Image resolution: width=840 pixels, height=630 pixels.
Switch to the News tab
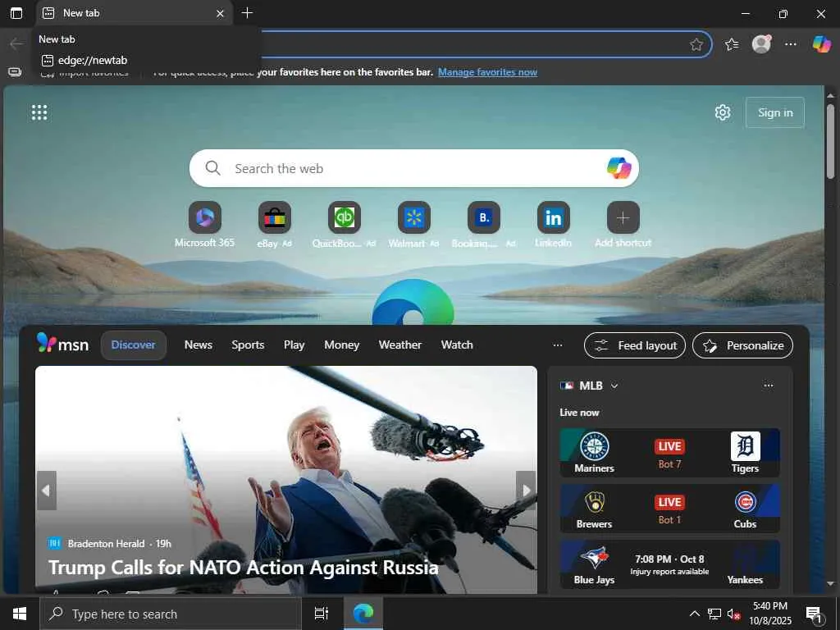tap(199, 345)
